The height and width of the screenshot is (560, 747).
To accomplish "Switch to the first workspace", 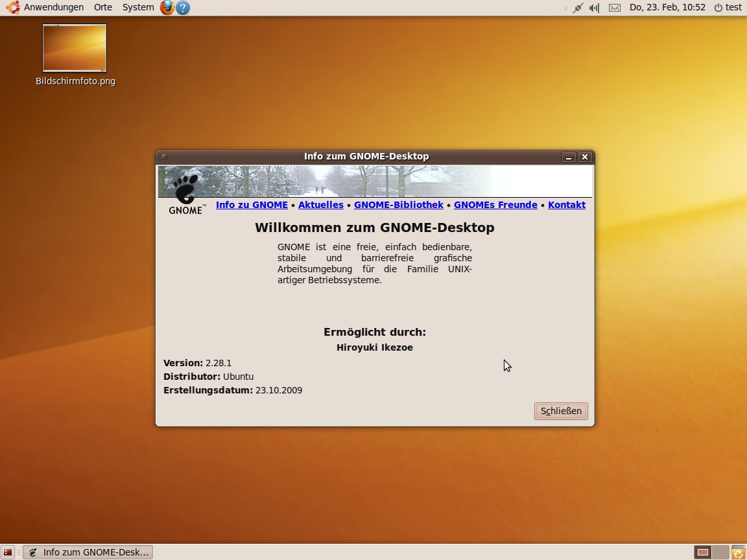I will click(703, 552).
